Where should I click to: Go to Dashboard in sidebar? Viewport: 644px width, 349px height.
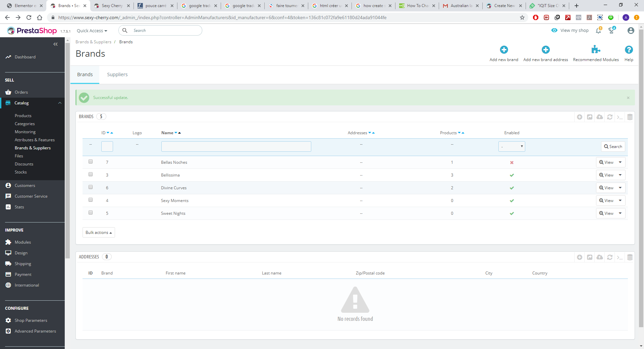click(25, 57)
